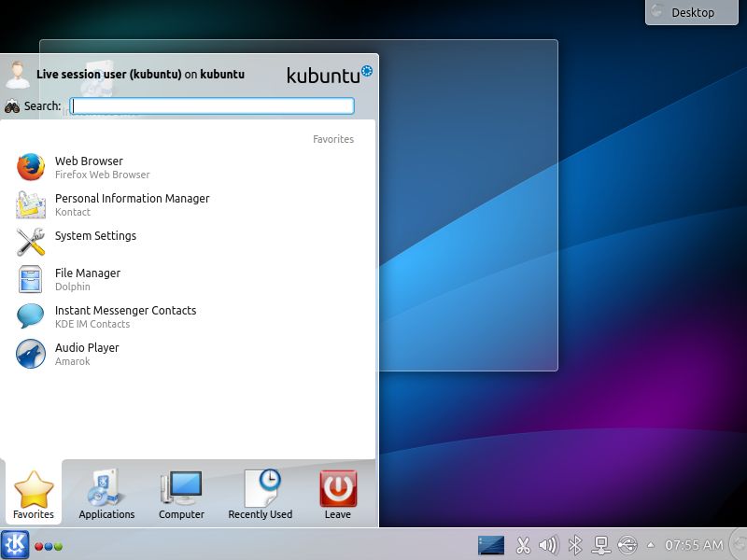This screenshot has width=747, height=560.
Task: Click the Bluetooth tray icon
Action: point(575,545)
